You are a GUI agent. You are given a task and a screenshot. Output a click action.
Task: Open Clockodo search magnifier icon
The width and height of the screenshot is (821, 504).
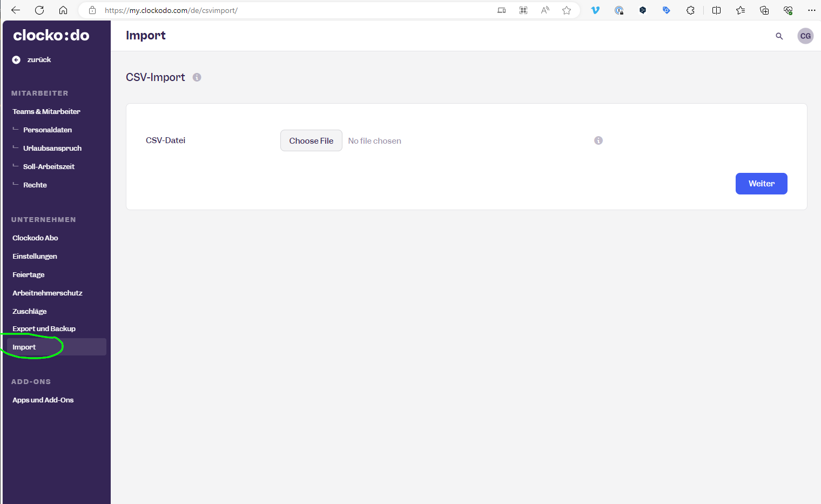tap(779, 36)
